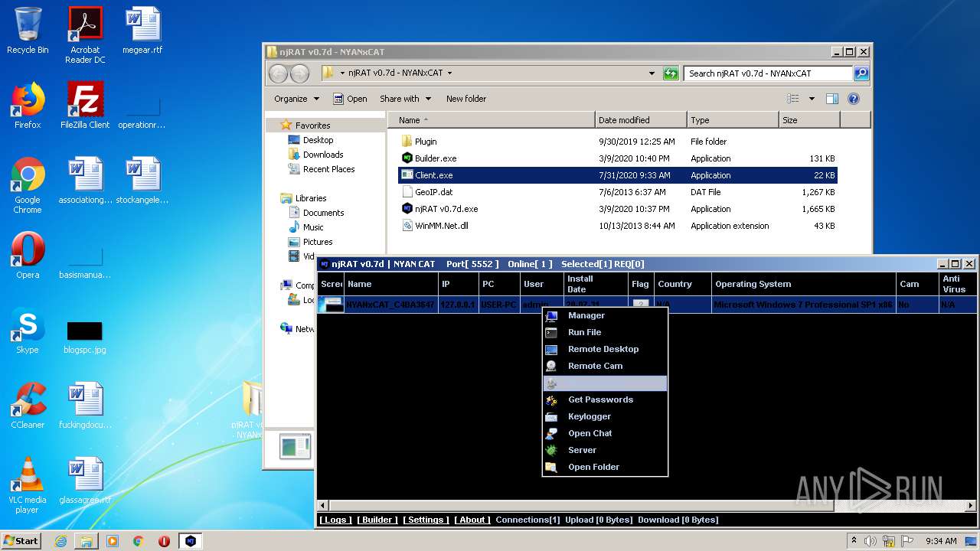Click the client screen thumbnail in njRAT row
The height and width of the screenshot is (551, 980).
click(x=331, y=305)
